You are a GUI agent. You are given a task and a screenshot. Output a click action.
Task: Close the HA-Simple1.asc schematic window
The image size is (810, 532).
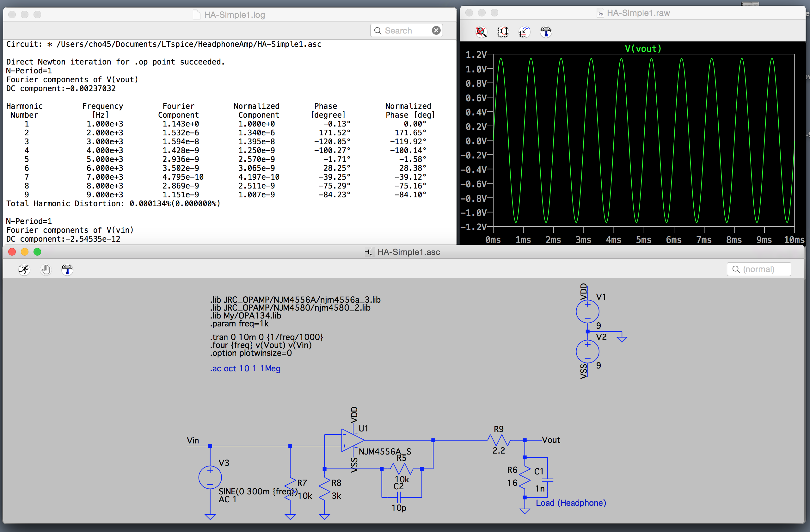(12, 252)
